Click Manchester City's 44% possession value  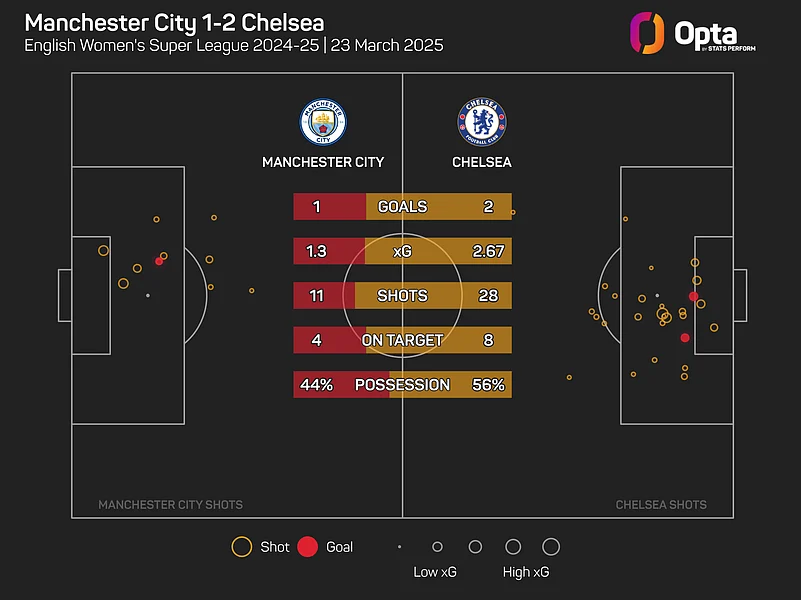pos(315,385)
